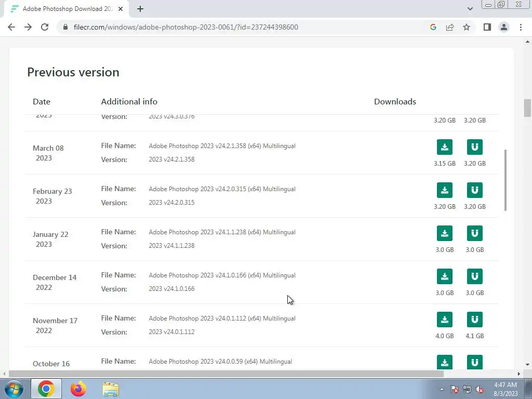
Task: Bookmark this page with the star icon
Action: click(x=467, y=27)
